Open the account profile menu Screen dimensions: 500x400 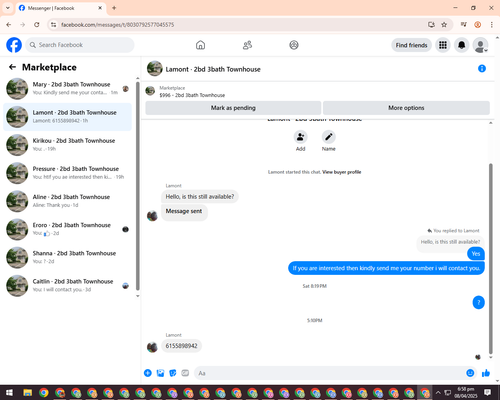click(x=480, y=45)
